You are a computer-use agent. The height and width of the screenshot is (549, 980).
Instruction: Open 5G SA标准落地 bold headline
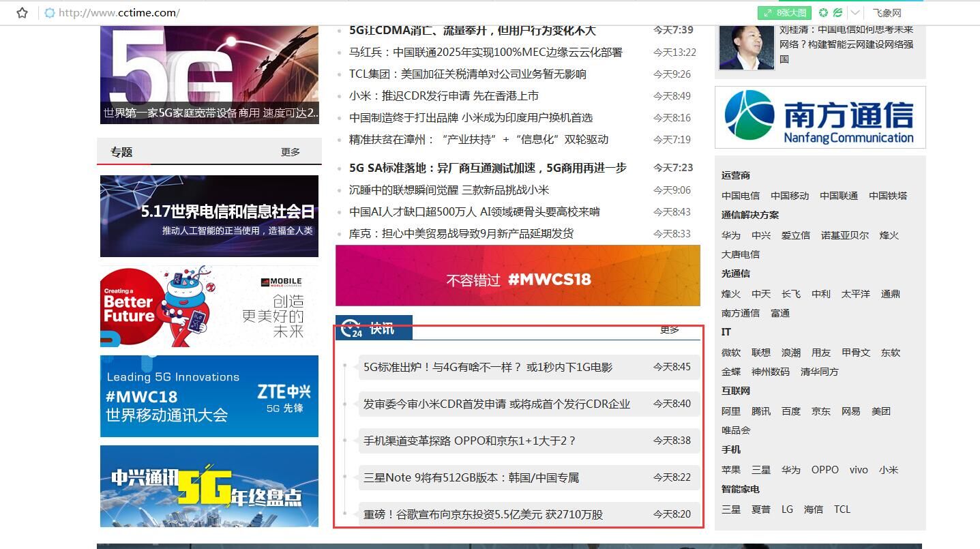pyautogui.click(x=488, y=167)
